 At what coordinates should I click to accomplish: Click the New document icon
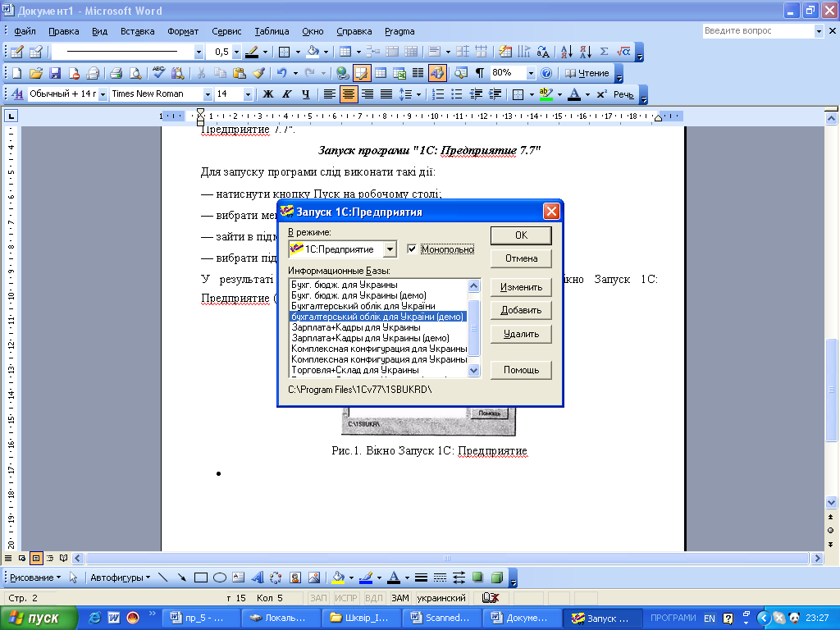click(x=17, y=73)
